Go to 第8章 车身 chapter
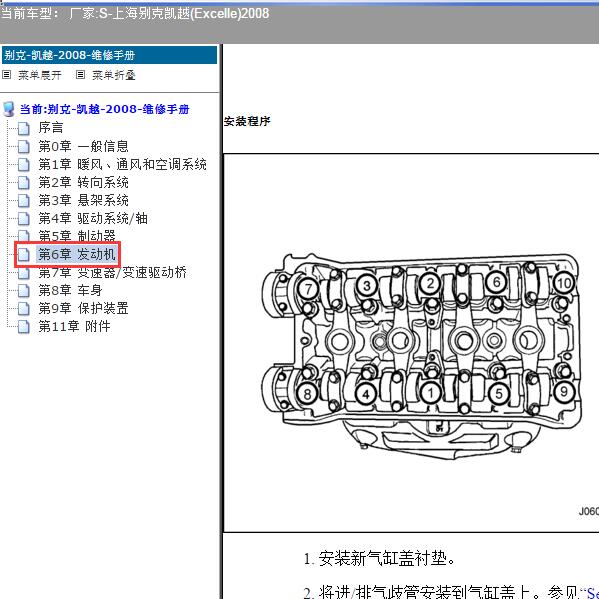Image resolution: width=599 pixels, height=599 pixels. click(x=70, y=290)
